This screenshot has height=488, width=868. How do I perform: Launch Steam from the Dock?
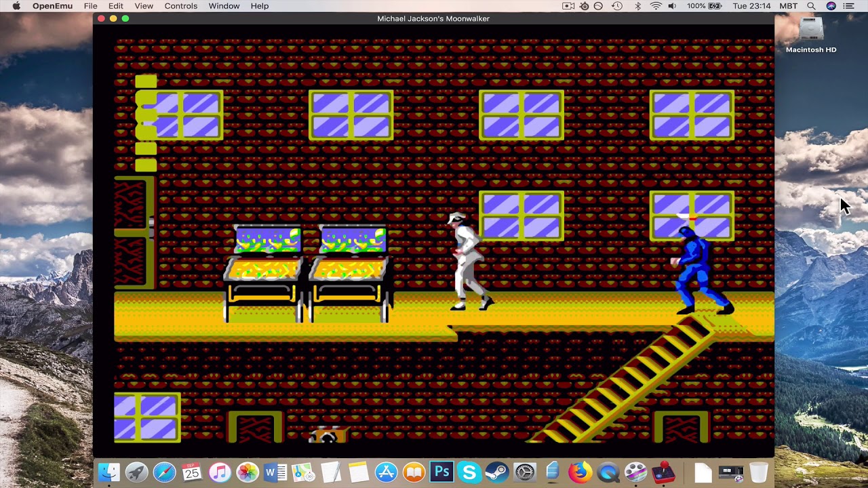[x=497, y=472]
